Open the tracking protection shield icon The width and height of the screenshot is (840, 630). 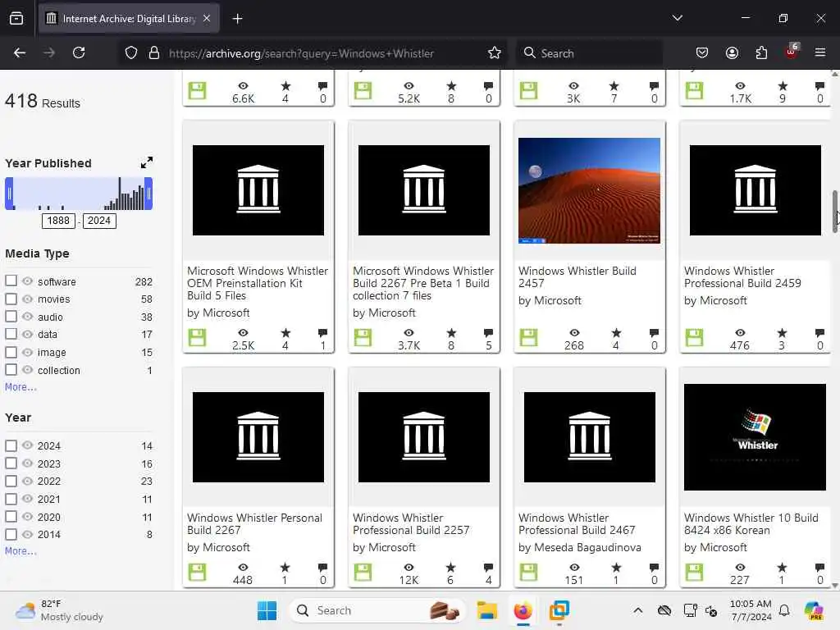pos(131,52)
